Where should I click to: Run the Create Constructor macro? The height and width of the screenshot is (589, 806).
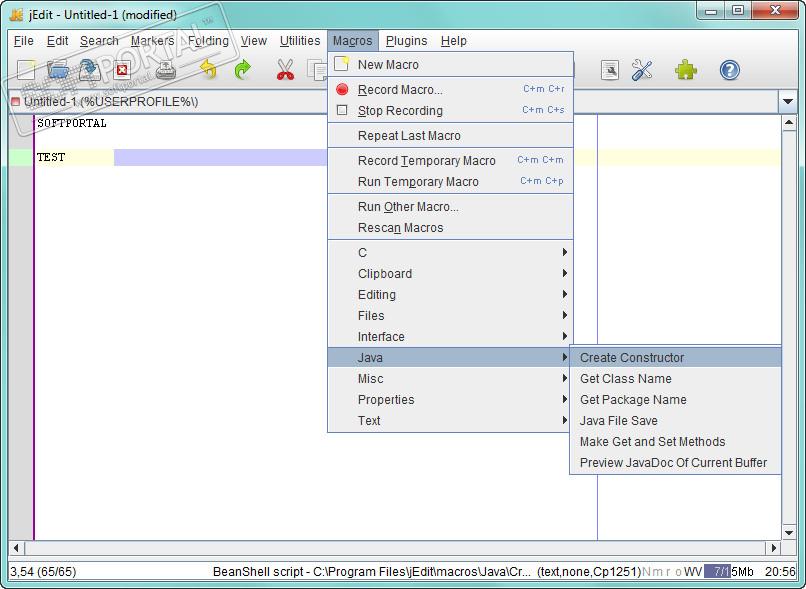tap(675, 358)
